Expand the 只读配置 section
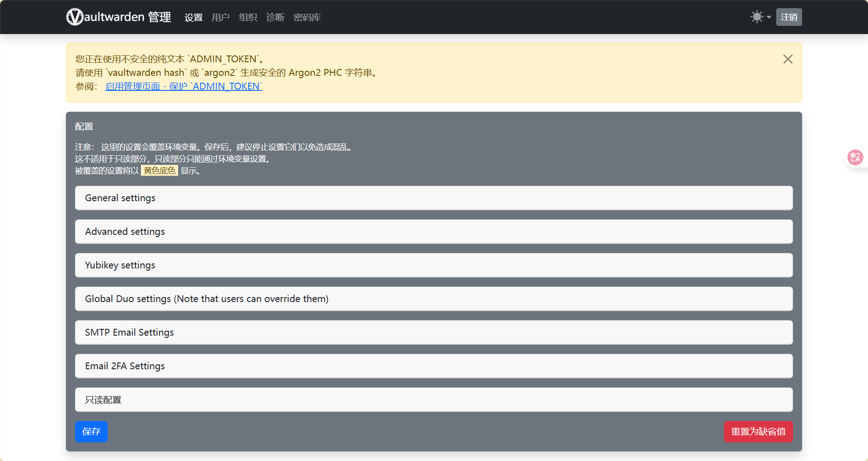This screenshot has width=868, height=461. (x=434, y=400)
